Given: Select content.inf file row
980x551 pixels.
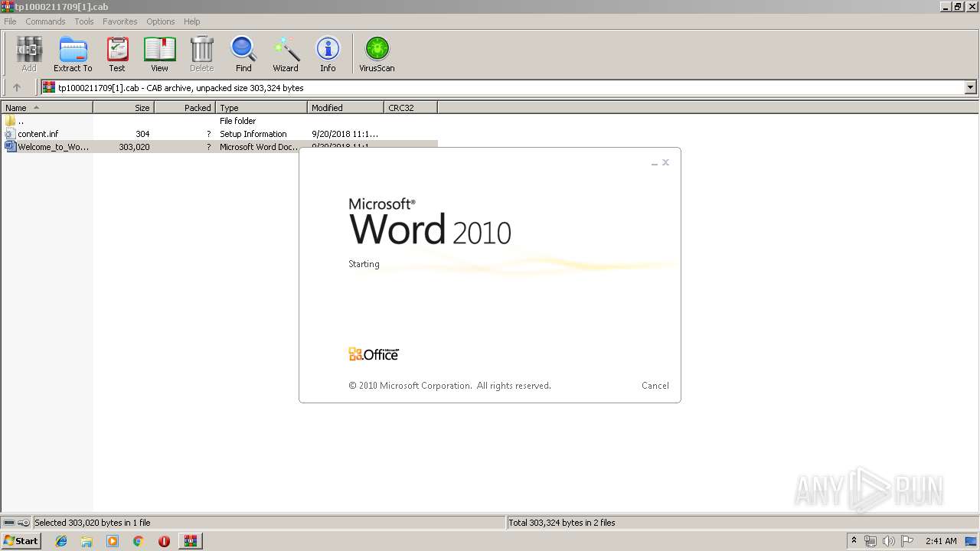Looking at the screenshot, I should (219, 134).
